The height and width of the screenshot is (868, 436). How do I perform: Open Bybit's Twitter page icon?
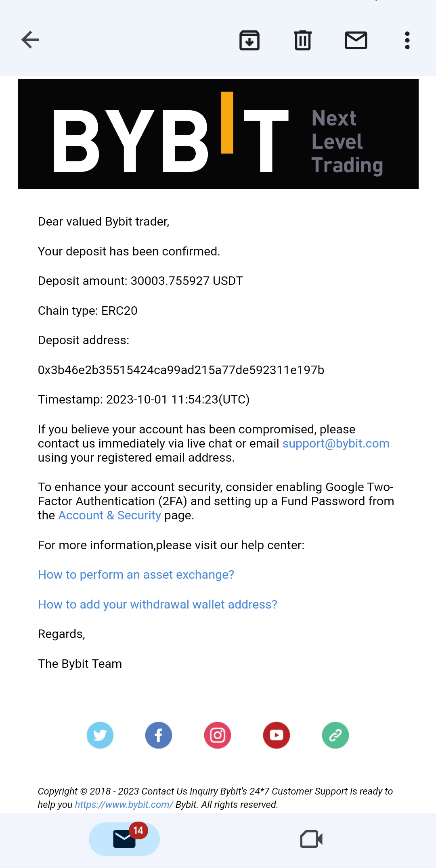pyautogui.click(x=100, y=735)
